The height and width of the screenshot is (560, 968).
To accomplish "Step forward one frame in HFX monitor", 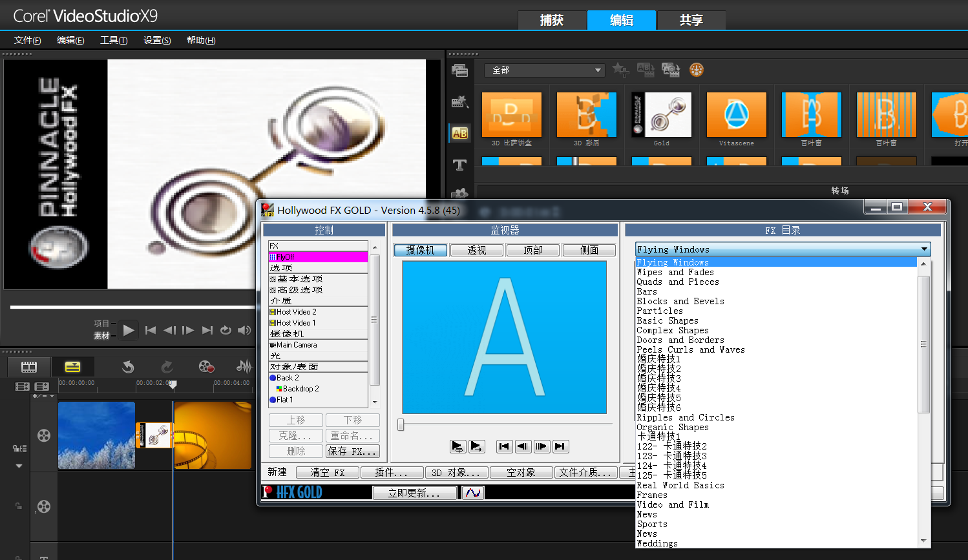I will [542, 446].
